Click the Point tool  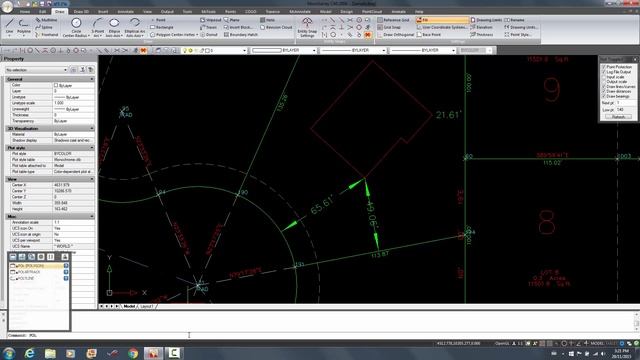pyautogui.click(x=158, y=20)
